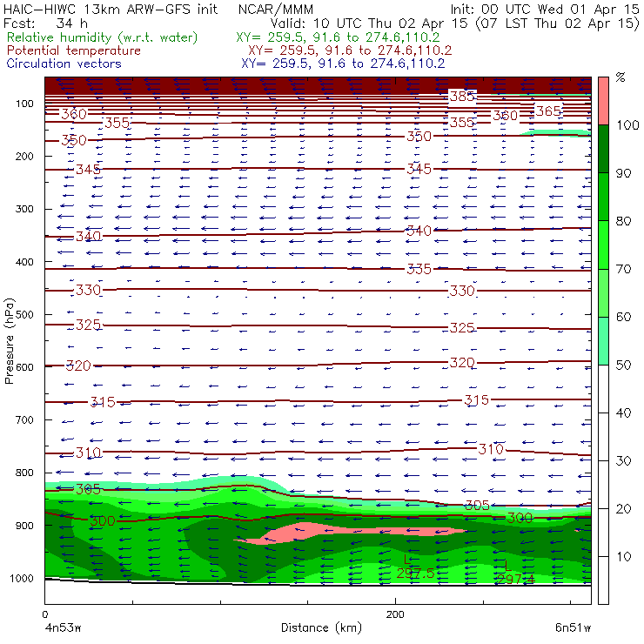Screen dimensions: 644x644
Task: Select the blue XY coordinates line
Action: (343, 64)
